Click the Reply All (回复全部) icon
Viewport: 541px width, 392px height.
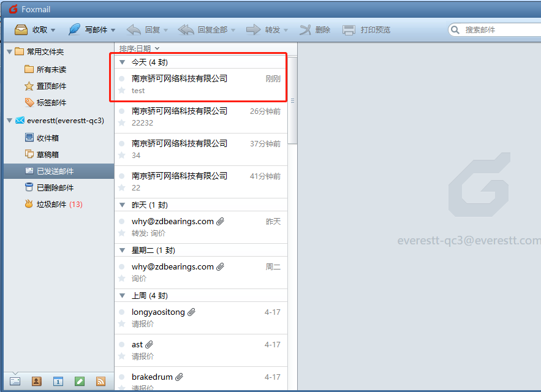click(186, 29)
